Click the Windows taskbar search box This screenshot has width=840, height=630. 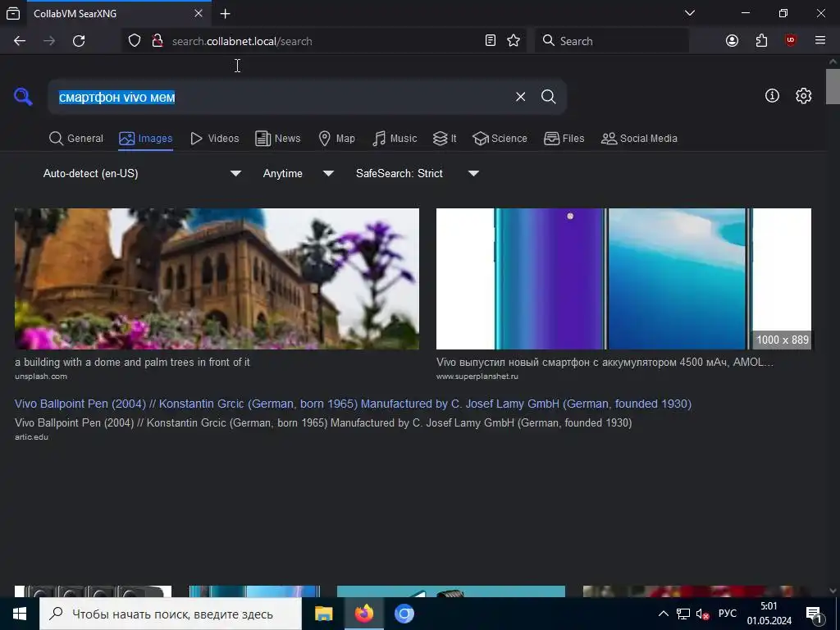[x=171, y=614]
